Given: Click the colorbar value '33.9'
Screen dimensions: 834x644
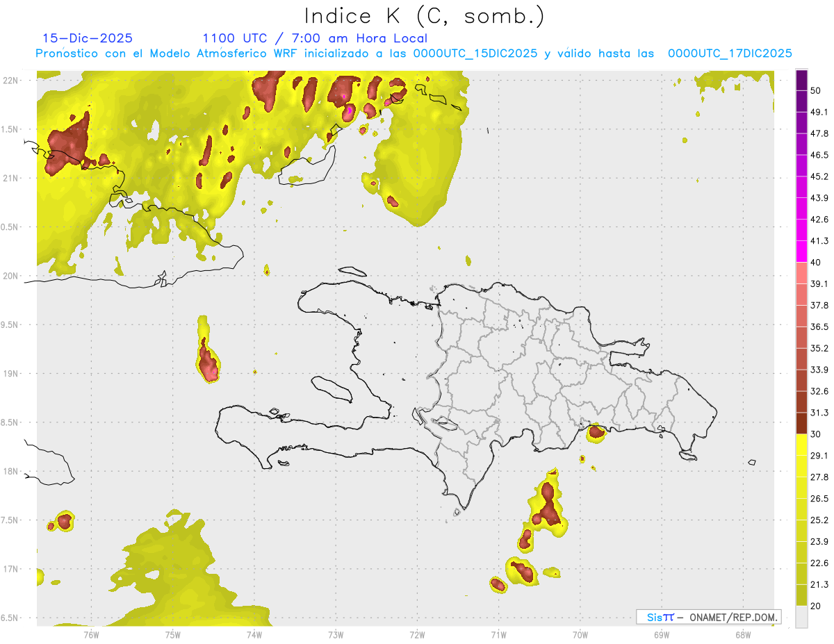Looking at the screenshot, I should (819, 370).
